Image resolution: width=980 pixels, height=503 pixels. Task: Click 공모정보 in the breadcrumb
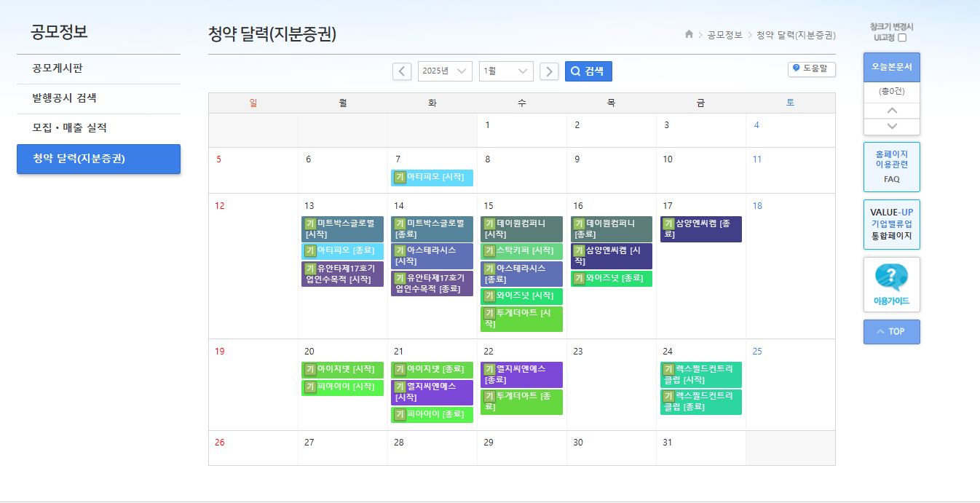click(724, 35)
